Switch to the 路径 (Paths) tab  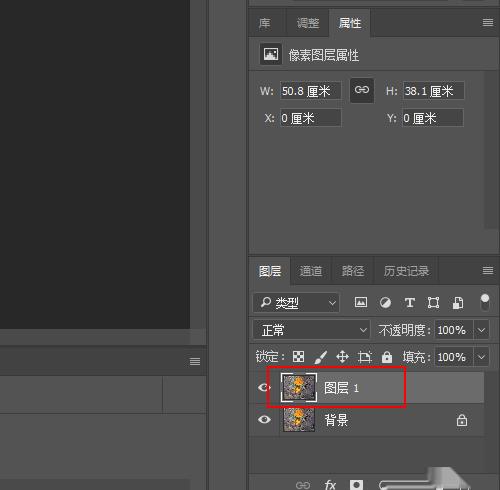click(353, 271)
